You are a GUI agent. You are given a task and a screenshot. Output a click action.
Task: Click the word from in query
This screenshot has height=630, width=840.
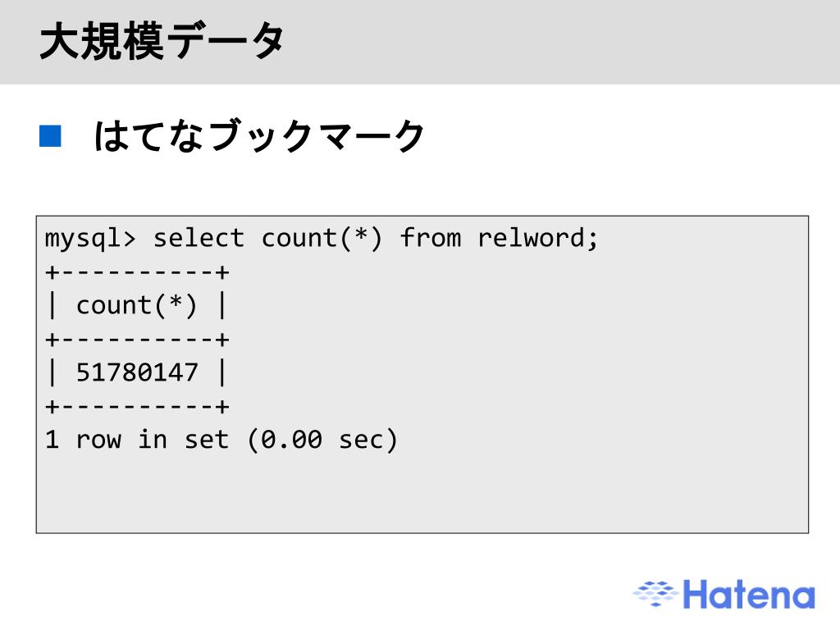[430, 238]
